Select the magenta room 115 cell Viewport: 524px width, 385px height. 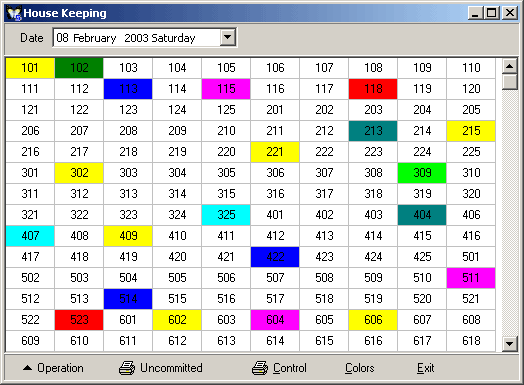(226, 89)
